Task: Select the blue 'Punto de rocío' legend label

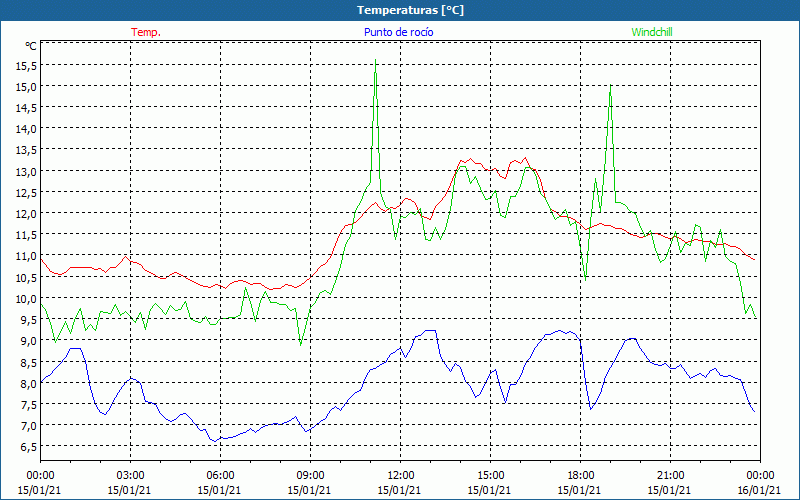Action: 398,32
